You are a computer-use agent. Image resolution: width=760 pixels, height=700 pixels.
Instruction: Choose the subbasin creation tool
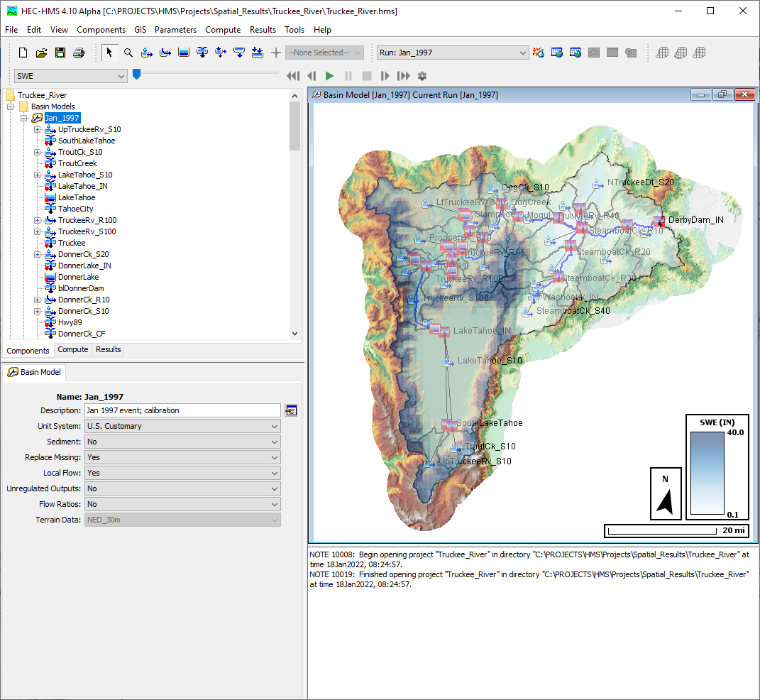click(x=146, y=53)
